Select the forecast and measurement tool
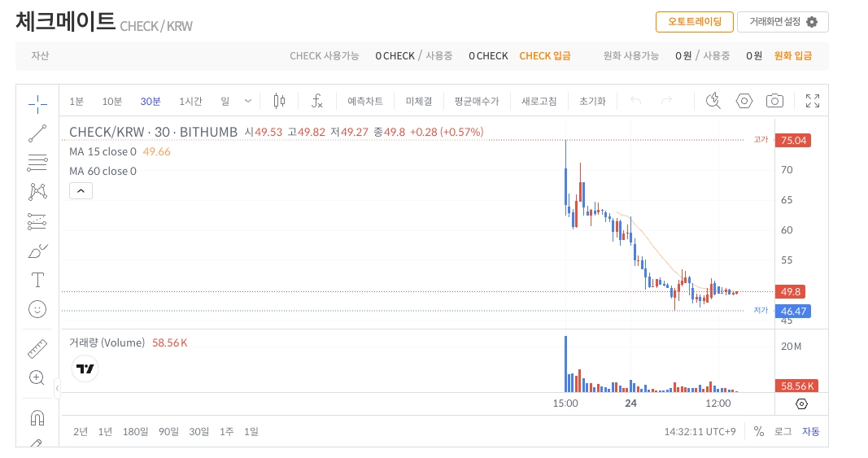868x458 pixels. [x=37, y=221]
